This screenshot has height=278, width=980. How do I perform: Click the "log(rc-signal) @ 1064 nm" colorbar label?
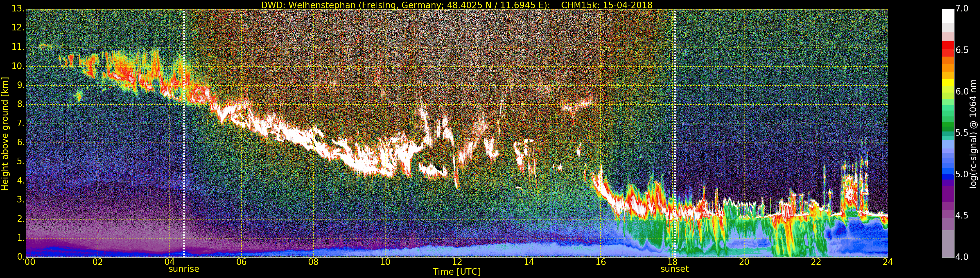973,134
